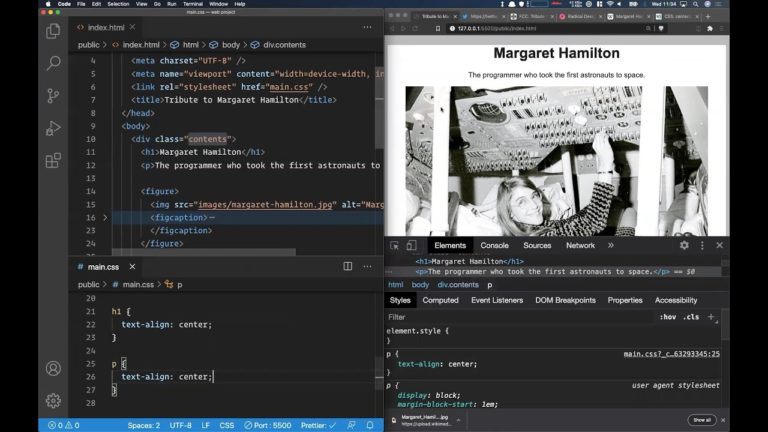This screenshot has width=768, height=432.
Task: Select html in DevTools breadcrumb
Action: tap(395, 285)
